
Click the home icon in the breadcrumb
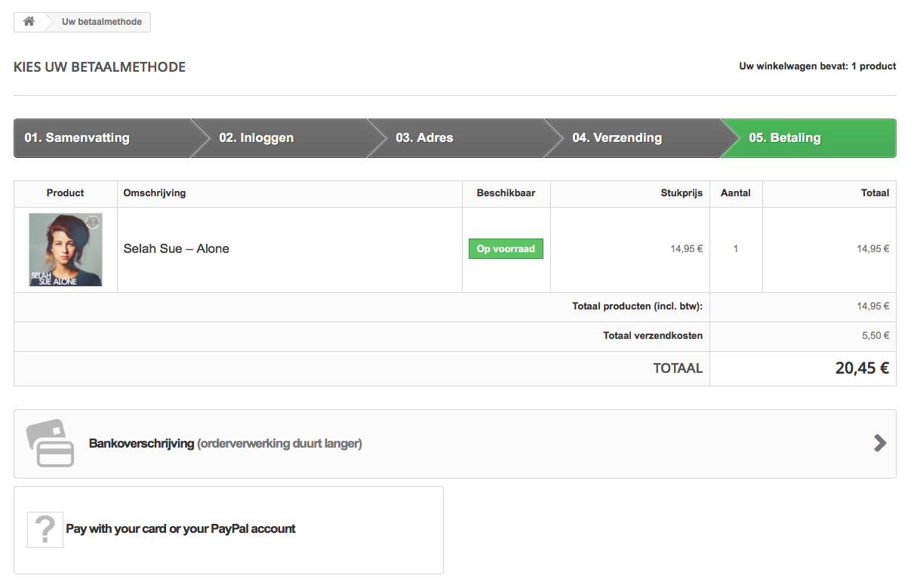pyautogui.click(x=29, y=22)
